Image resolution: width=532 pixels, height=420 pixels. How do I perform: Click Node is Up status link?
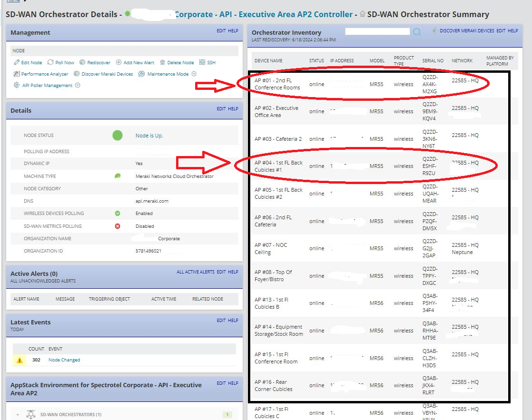149,136
